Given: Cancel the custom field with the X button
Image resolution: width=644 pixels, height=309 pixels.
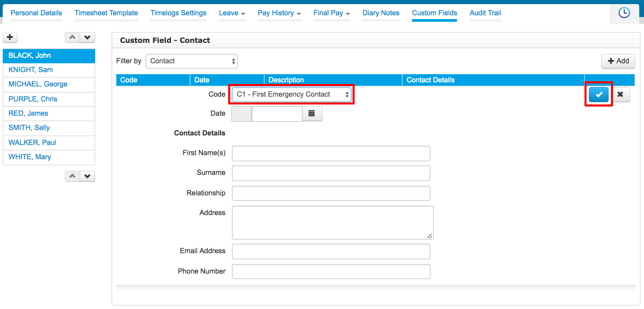Looking at the screenshot, I should [x=621, y=95].
